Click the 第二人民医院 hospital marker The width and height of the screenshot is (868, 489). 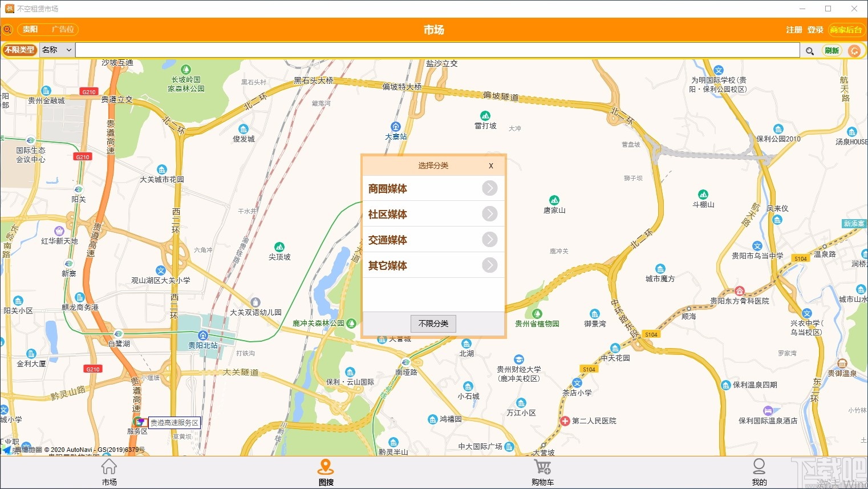565,421
